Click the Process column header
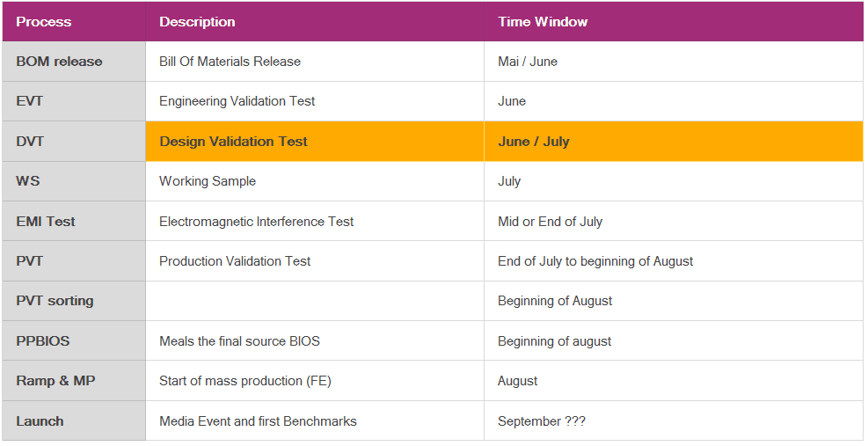Screen dimensions: 868x446 pyautogui.click(x=44, y=22)
